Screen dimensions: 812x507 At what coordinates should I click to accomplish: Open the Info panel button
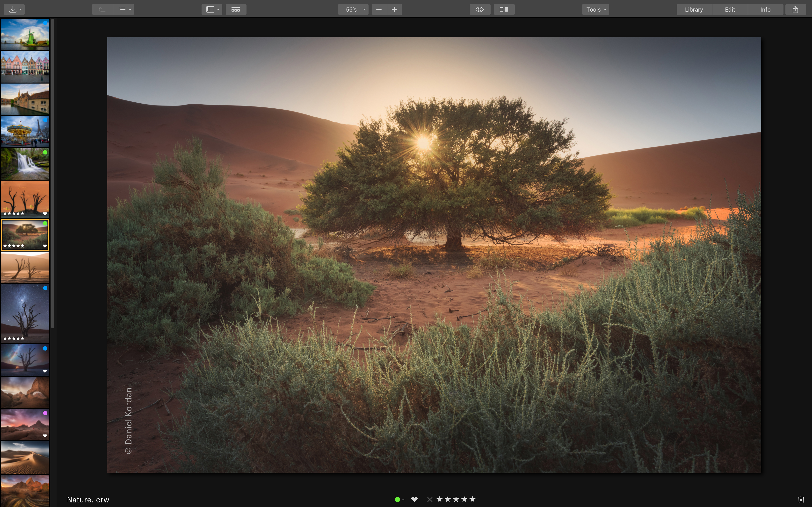click(x=765, y=9)
